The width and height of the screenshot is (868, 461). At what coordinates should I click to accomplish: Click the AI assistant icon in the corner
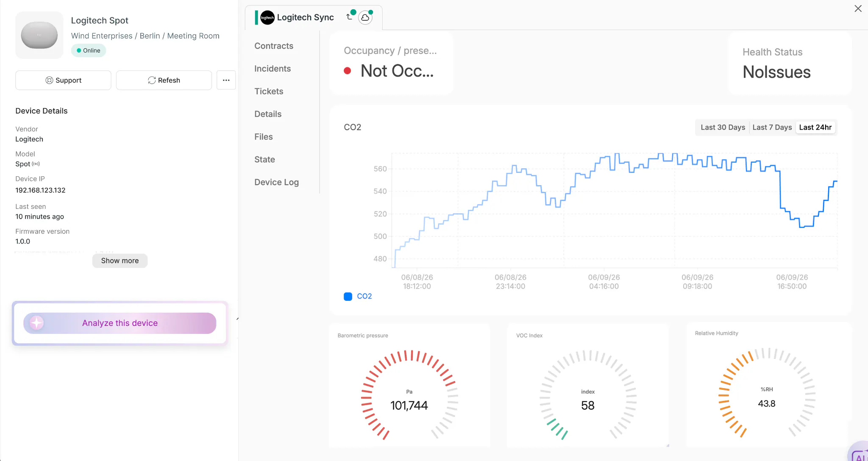click(860, 453)
